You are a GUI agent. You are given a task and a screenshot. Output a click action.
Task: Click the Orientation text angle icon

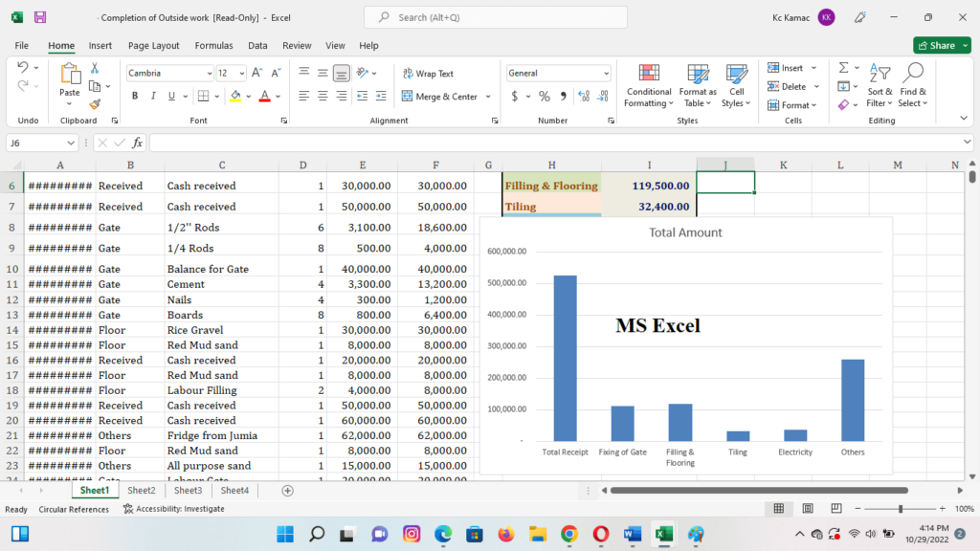click(363, 73)
